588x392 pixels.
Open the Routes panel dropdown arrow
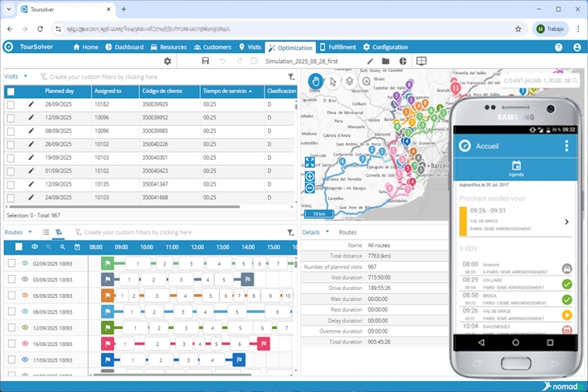(30, 232)
